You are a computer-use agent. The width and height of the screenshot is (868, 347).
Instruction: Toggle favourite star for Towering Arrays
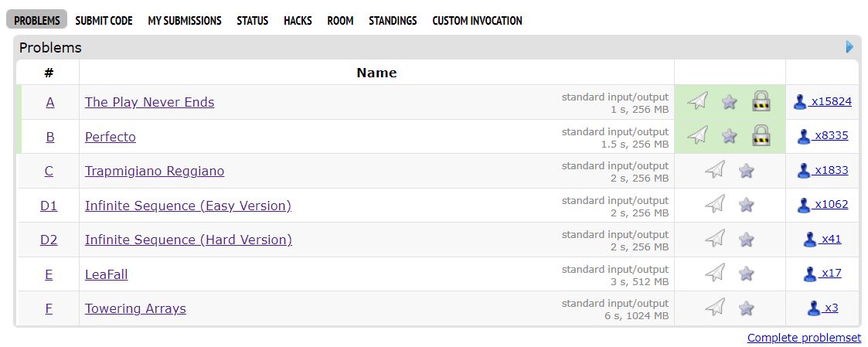(x=747, y=308)
